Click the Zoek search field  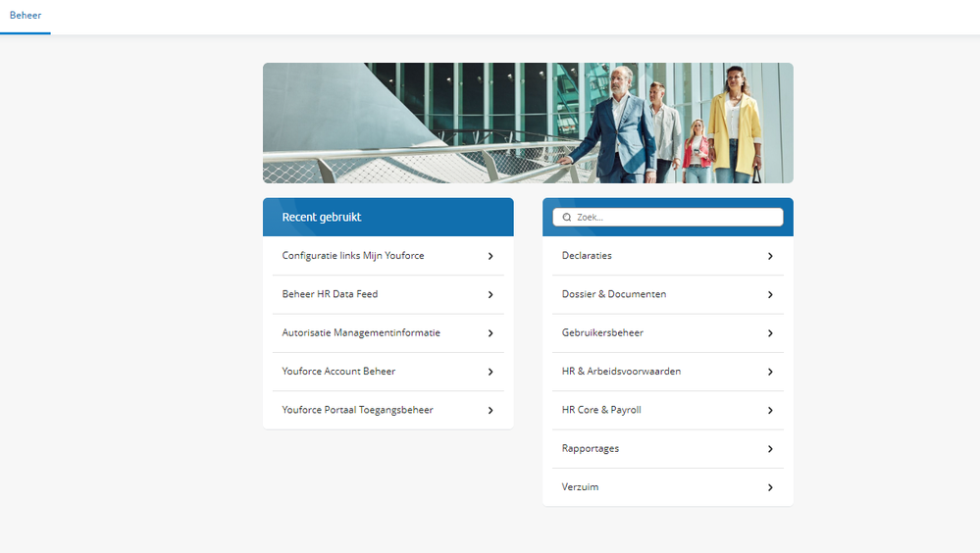667,217
